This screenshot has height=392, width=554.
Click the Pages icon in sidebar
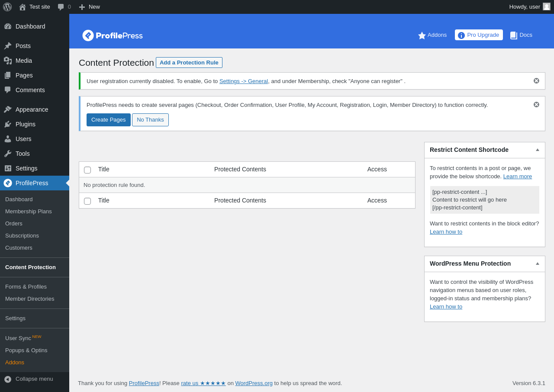click(x=8, y=75)
